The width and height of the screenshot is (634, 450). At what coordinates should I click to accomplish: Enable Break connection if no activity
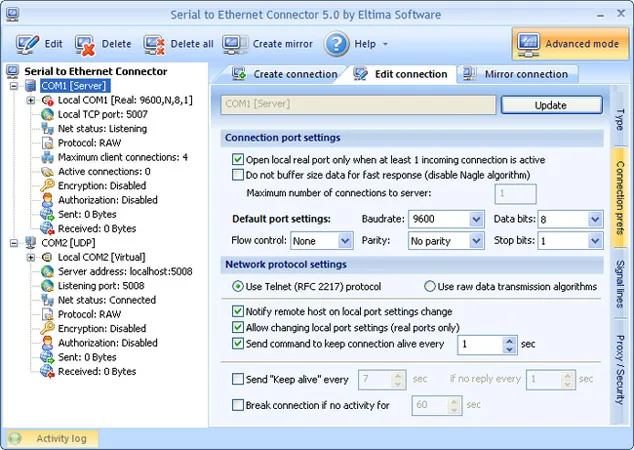point(238,405)
